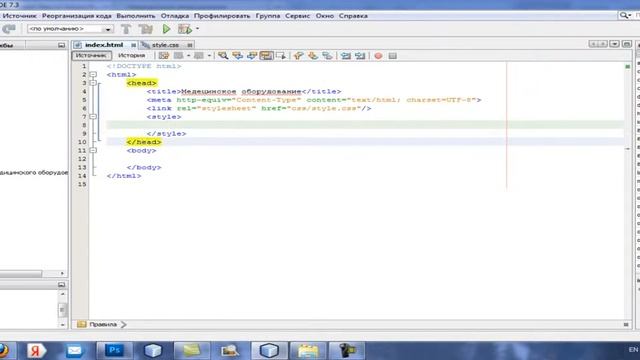
Task: Click the Find Selection magnifier icon
Action: click(223, 56)
